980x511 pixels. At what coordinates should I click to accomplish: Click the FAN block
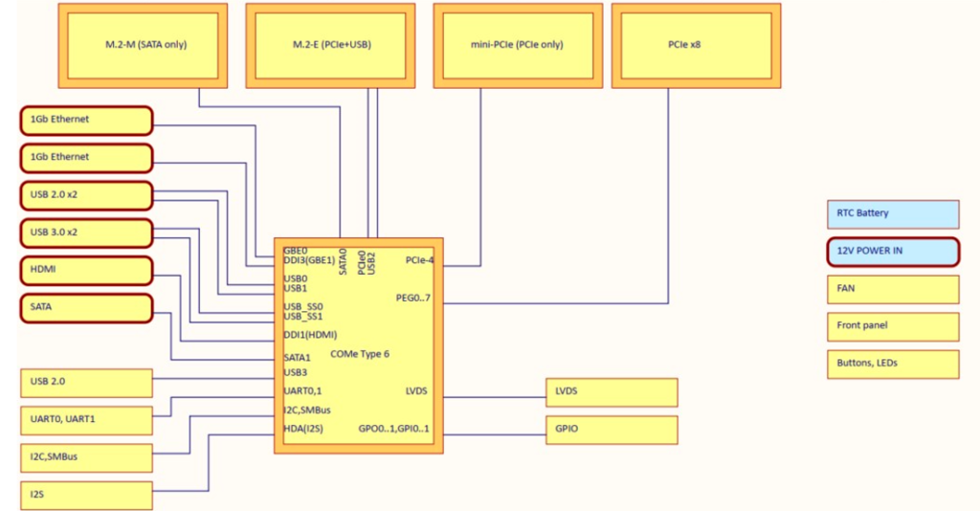point(892,289)
